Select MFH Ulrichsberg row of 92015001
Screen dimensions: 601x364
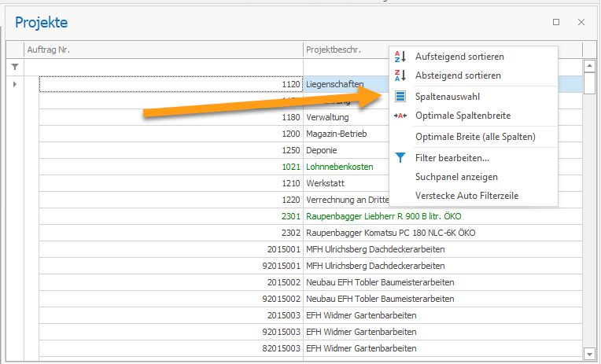click(443, 266)
